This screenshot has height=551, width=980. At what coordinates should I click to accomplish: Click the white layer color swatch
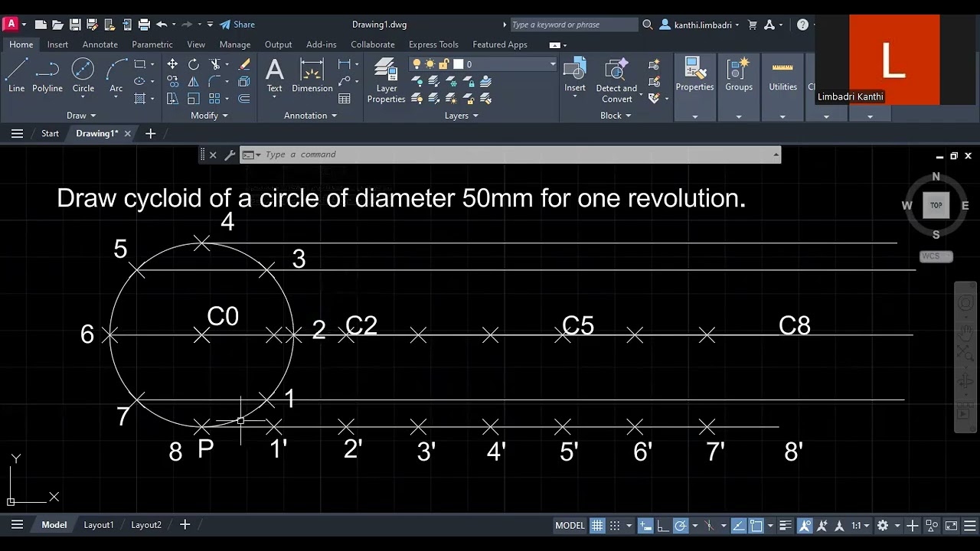(x=458, y=64)
